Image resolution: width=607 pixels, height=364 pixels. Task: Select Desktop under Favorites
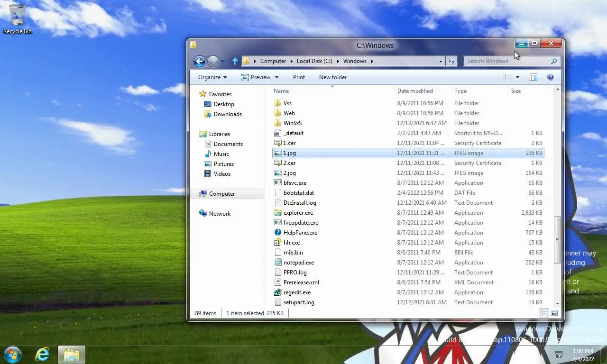point(224,104)
